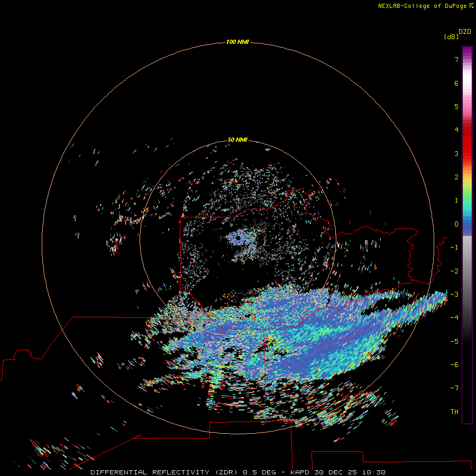Click the black radar site dot
Viewport: 476px width, 476px height.
point(238,237)
